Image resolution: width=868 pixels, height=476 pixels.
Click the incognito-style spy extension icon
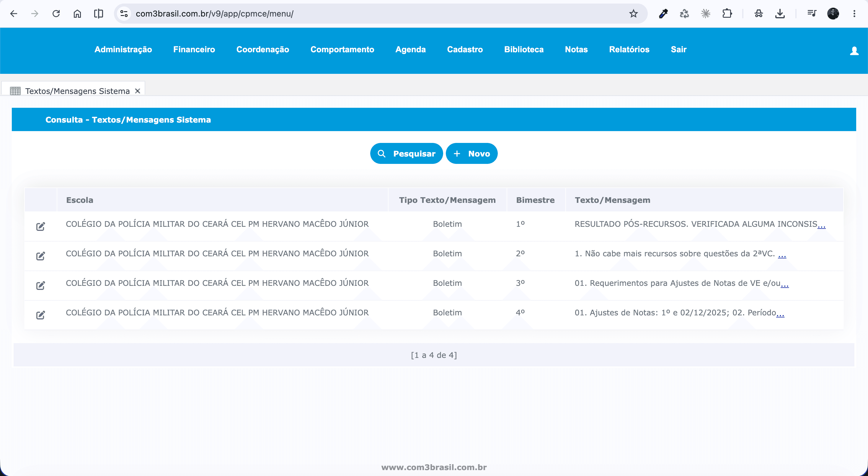758,14
